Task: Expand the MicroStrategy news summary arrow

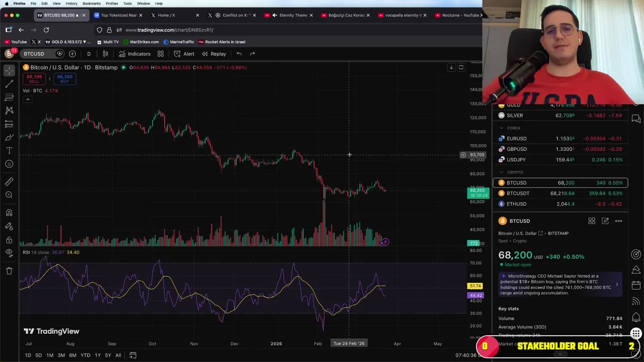Action: click(617, 285)
